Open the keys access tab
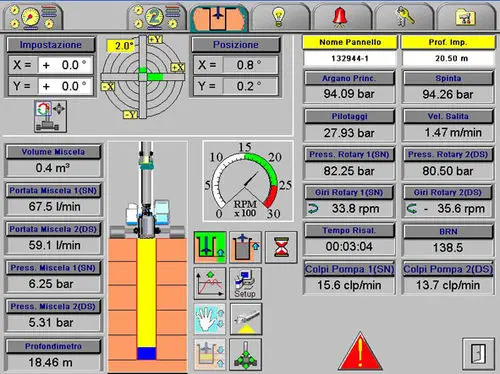 coord(404,17)
